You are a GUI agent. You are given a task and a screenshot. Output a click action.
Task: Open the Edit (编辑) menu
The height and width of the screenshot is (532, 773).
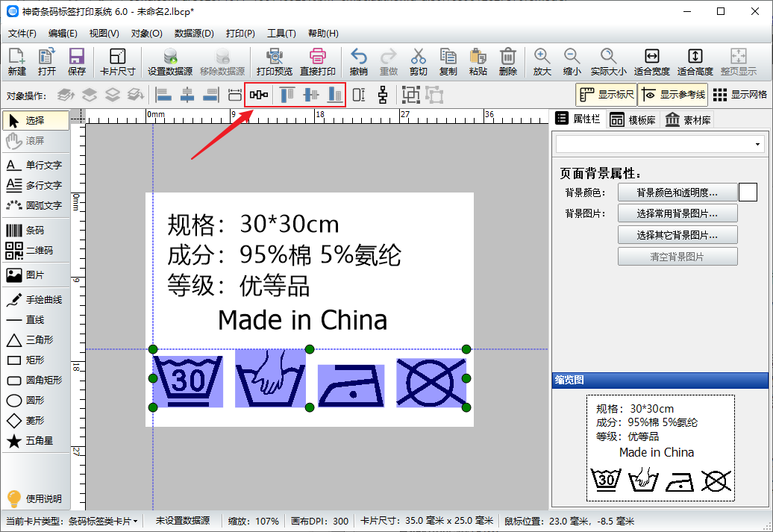[x=63, y=34]
